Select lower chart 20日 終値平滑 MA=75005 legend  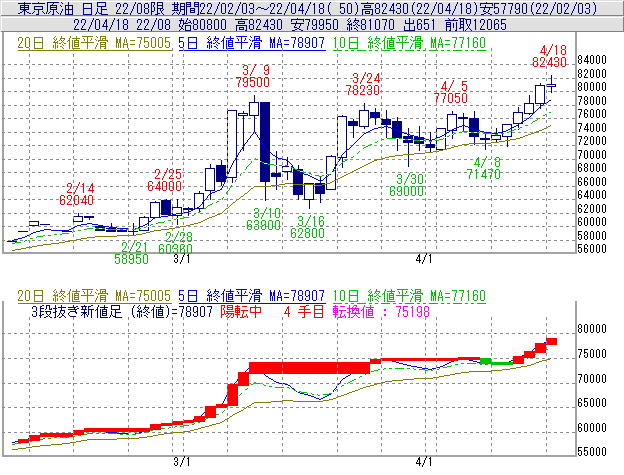[94, 296]
